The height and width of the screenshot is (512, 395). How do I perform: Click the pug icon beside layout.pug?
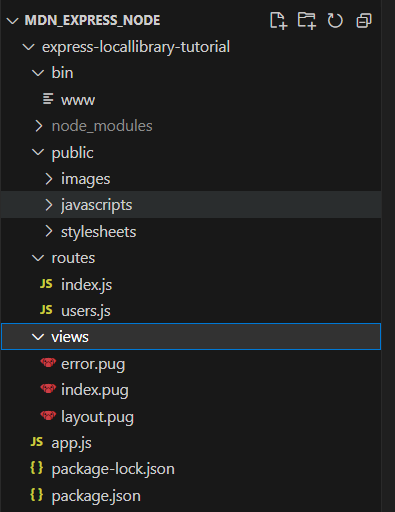click(x=48, y=415)
